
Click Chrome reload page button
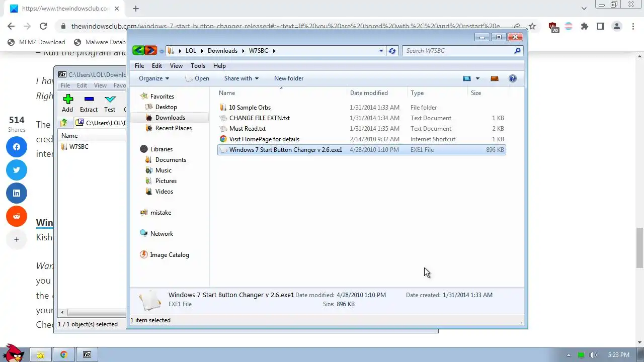click(43, 26)
